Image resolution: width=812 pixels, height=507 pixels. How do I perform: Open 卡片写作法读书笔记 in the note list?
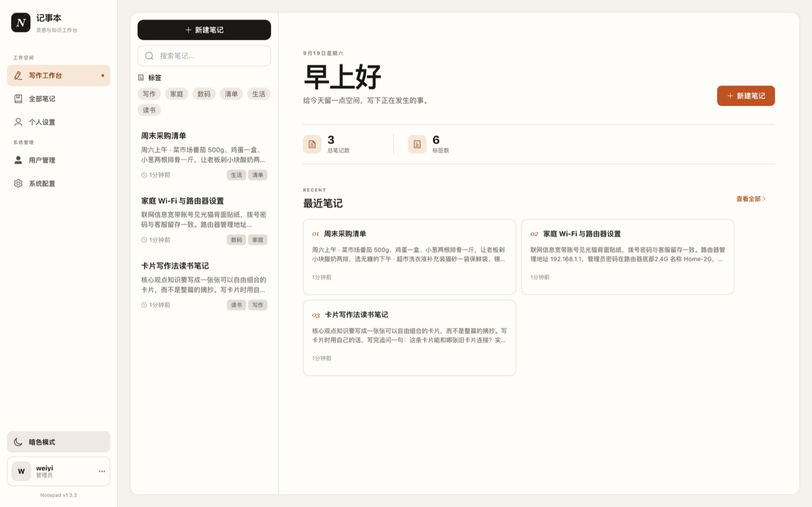pyautogui.click(x=204, y=285)
